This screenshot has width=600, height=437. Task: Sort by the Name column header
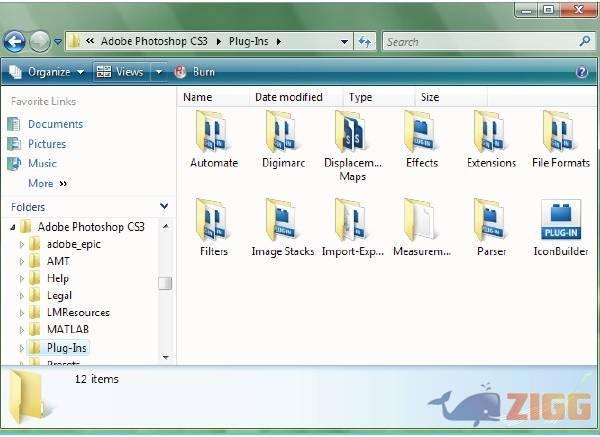[x=214, y=97]
